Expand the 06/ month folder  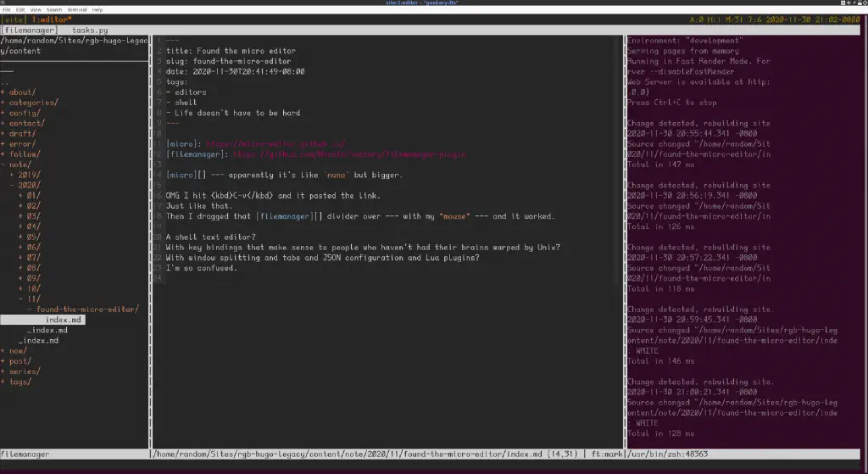tap(30, 247)
